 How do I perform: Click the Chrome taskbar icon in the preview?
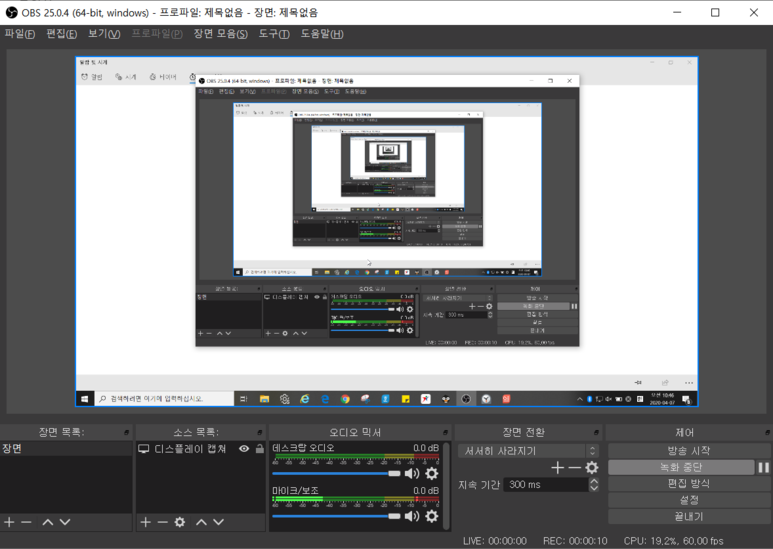click(x=345, y=399)
